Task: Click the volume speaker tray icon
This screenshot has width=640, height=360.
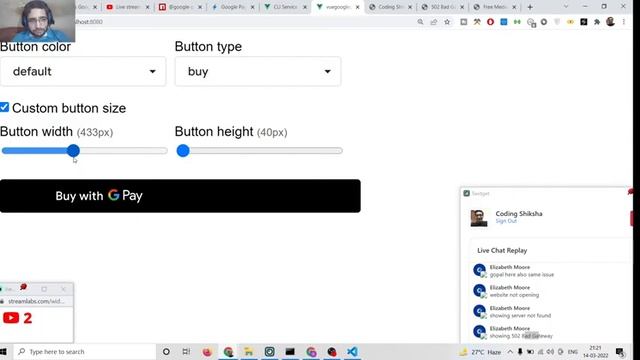Action: point(550,352)
